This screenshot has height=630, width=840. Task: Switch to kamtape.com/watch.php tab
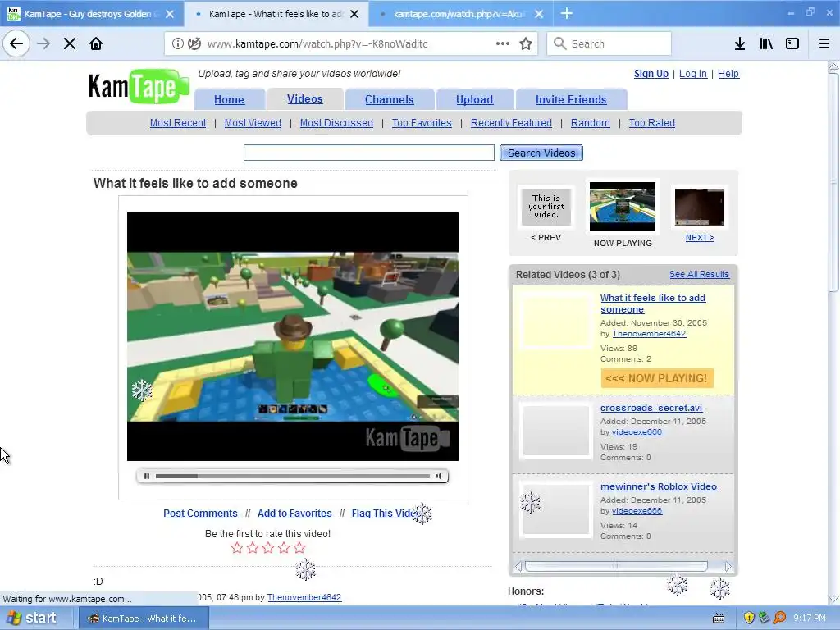tap(460, 13)
